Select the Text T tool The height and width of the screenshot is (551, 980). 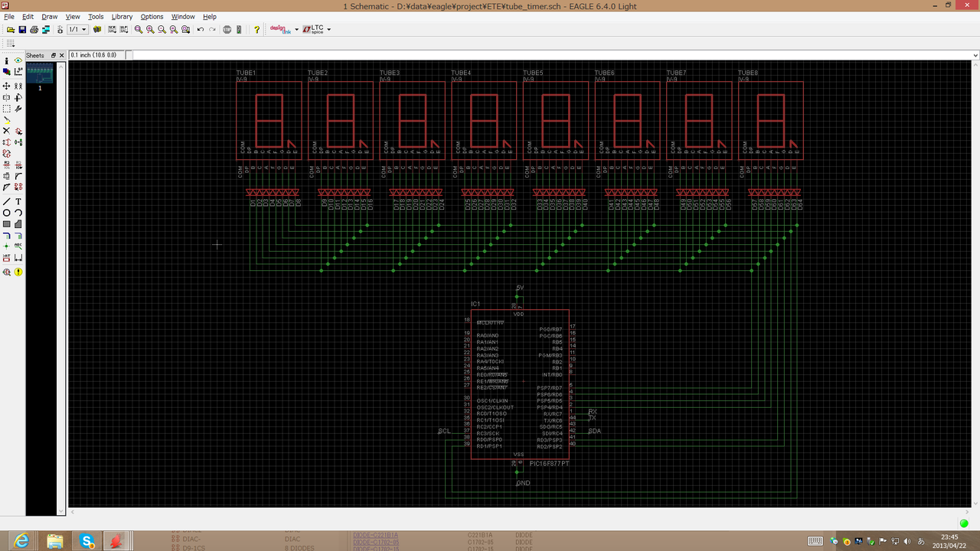coord(18,201)
